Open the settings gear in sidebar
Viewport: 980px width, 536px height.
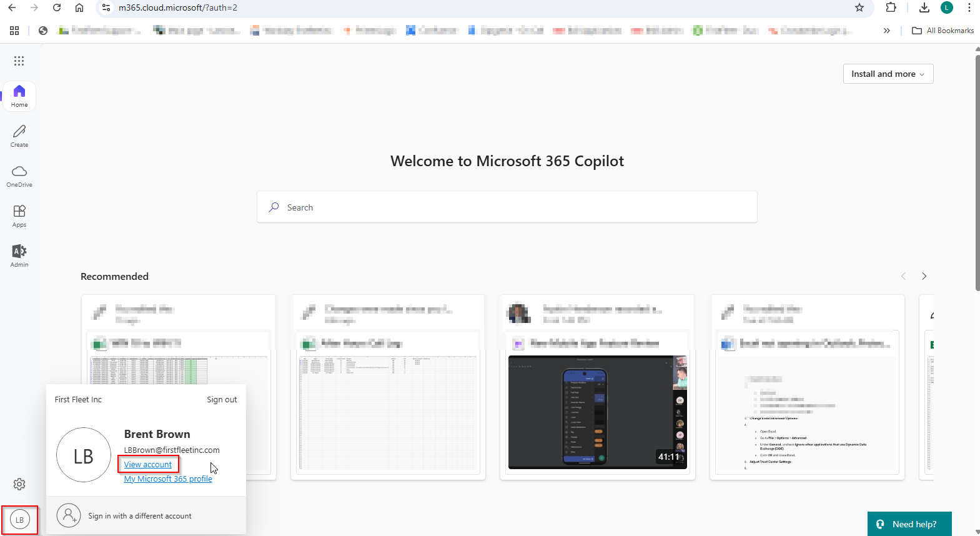coord(19,484)
